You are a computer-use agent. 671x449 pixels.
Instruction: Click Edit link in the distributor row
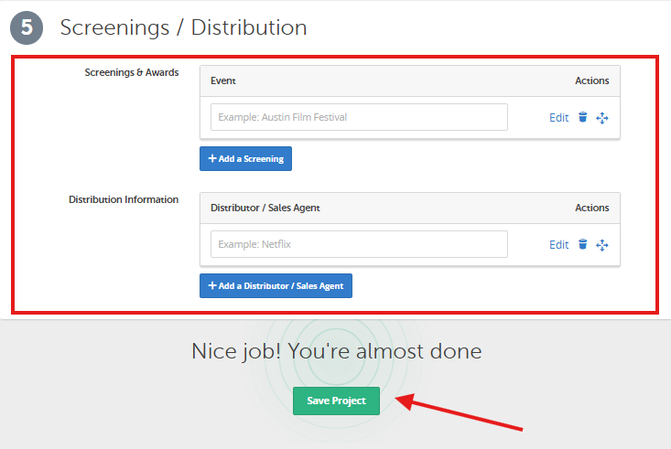558,245
